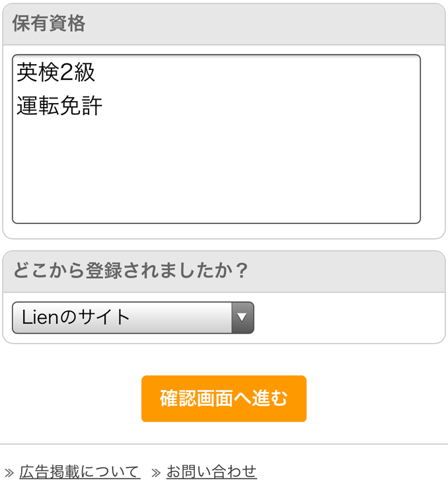The image size is (448, 489).
Task: Click the どこから登録されましたか? section header
Action: pyautogui.click(x=224, y=272)
